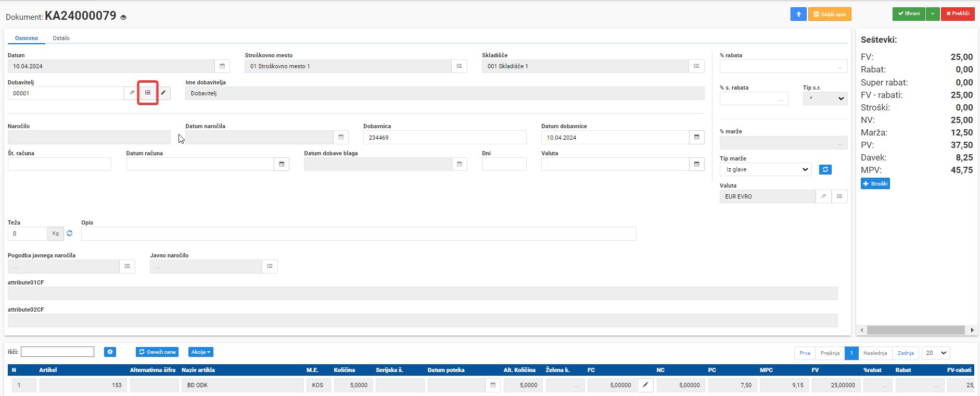Cancel with the Prekliči button

coord(958,14)
